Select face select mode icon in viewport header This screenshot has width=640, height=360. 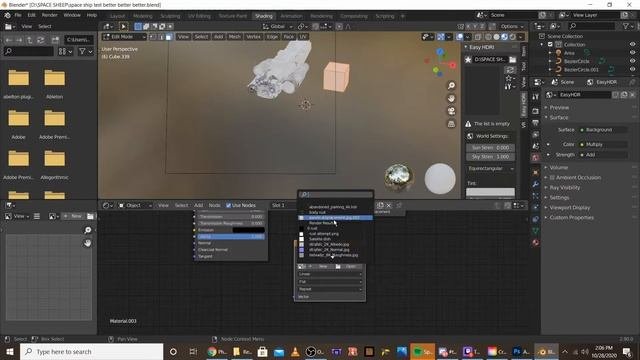click(x=168, y=37)
